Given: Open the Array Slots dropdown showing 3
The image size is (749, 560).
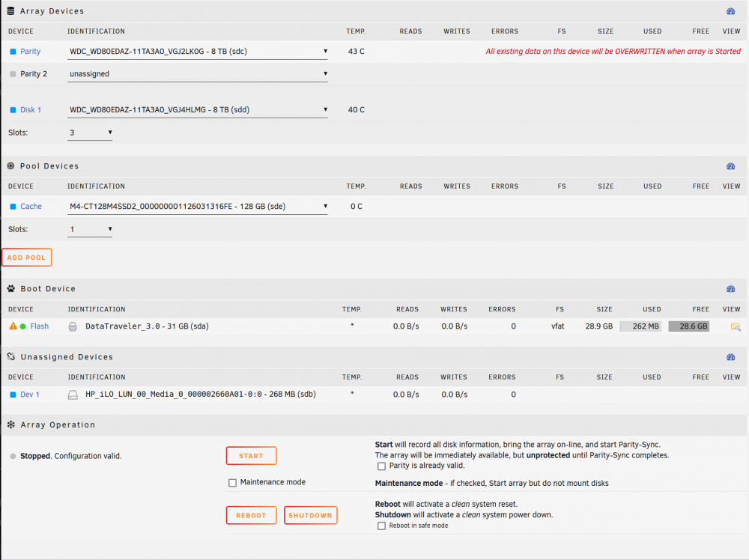Looking at the screenshot, I should point(90,133).
